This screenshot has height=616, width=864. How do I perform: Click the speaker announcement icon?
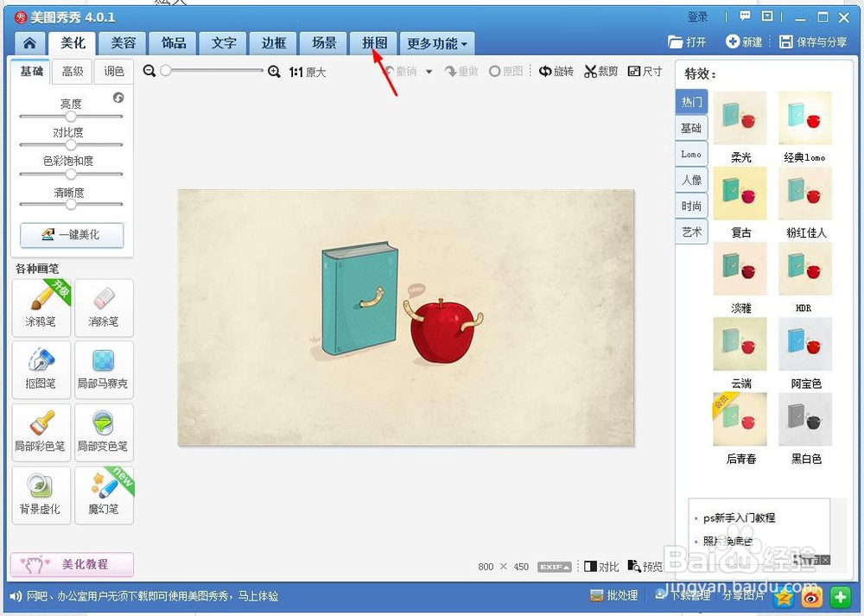(x=16, y=596)
